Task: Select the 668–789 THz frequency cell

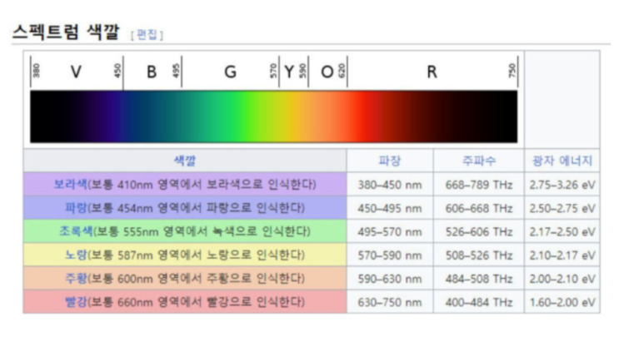Action: (479, 185)
